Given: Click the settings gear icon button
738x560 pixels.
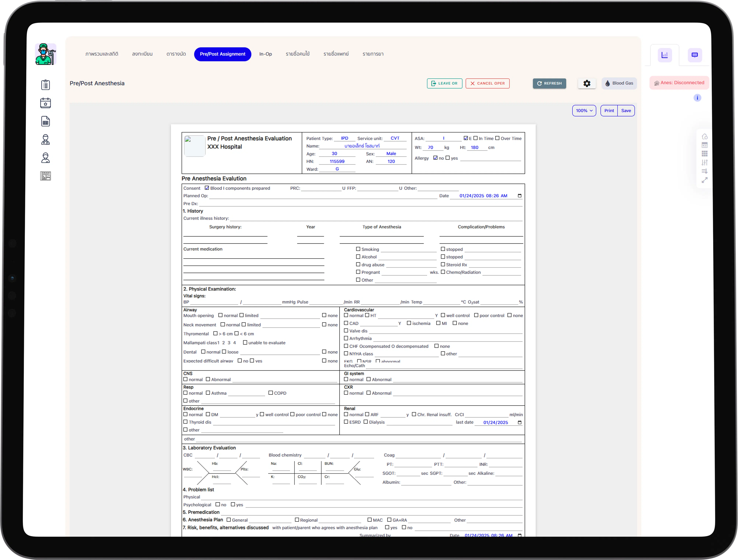Looking at the screenshot, I should point(586,83).
